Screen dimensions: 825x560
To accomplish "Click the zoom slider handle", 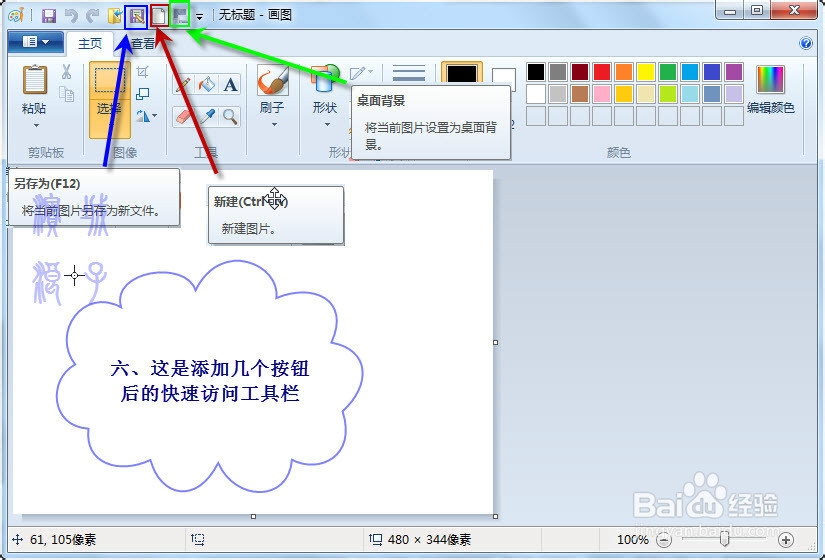I will coord(725,539).
